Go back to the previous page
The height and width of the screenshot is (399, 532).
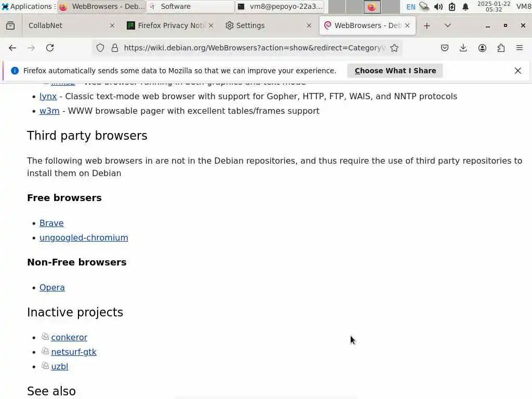(12, 48)
